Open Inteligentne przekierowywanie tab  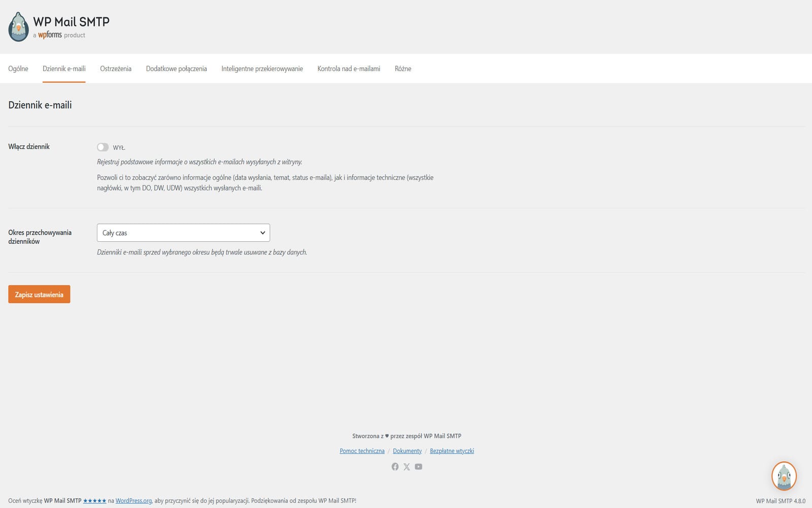[262, 69]
